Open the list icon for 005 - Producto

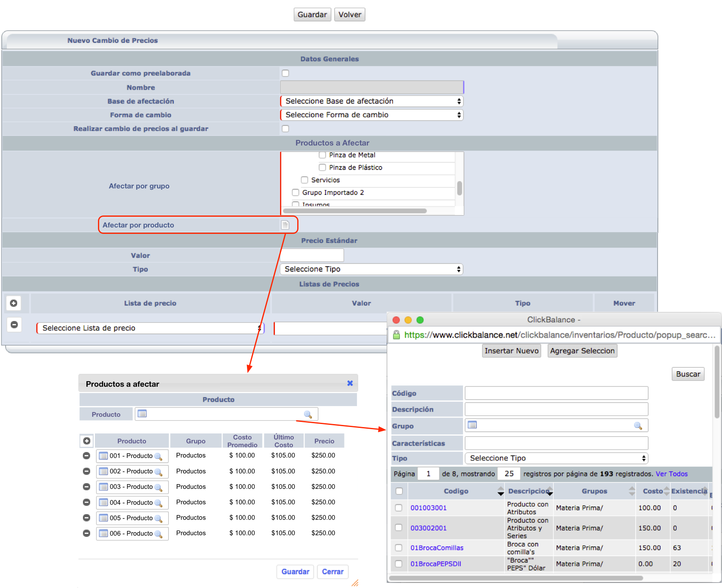(x=103, y=518)
